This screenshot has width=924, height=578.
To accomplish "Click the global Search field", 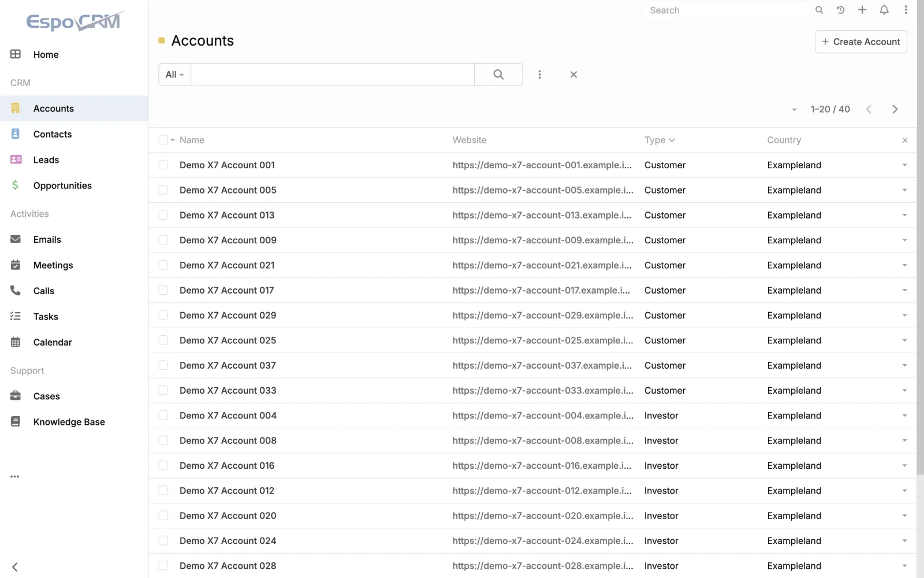I will click(x=728, y=10).
